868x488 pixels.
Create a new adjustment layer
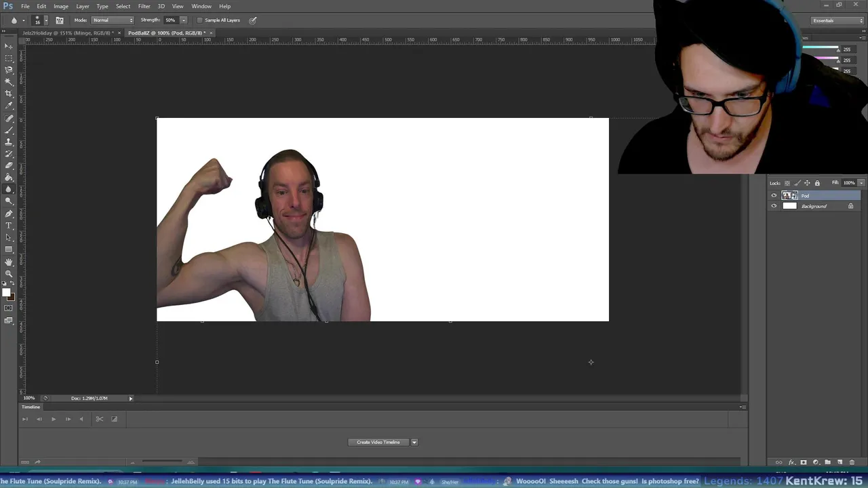click(816, 462)
